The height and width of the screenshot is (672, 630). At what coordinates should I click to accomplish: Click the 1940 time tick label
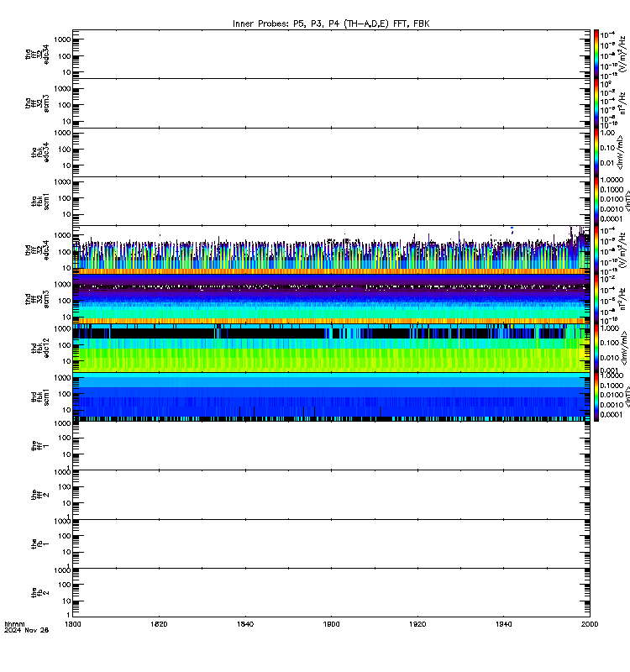(503, 624)
